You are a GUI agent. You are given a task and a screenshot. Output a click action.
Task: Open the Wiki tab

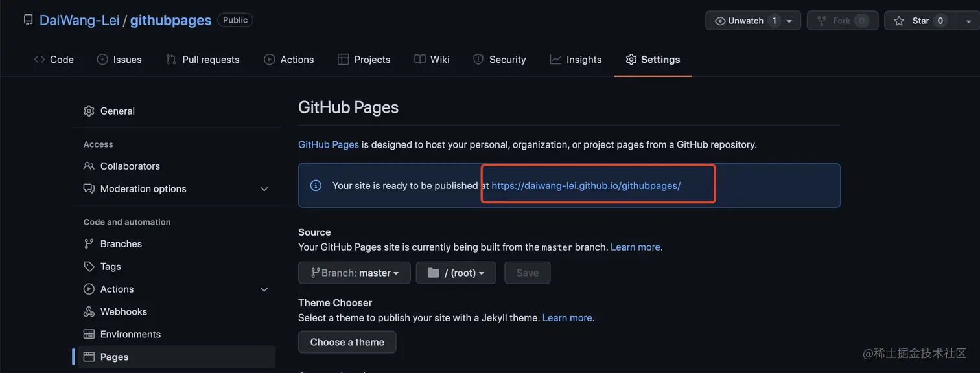tap(432, 60)
